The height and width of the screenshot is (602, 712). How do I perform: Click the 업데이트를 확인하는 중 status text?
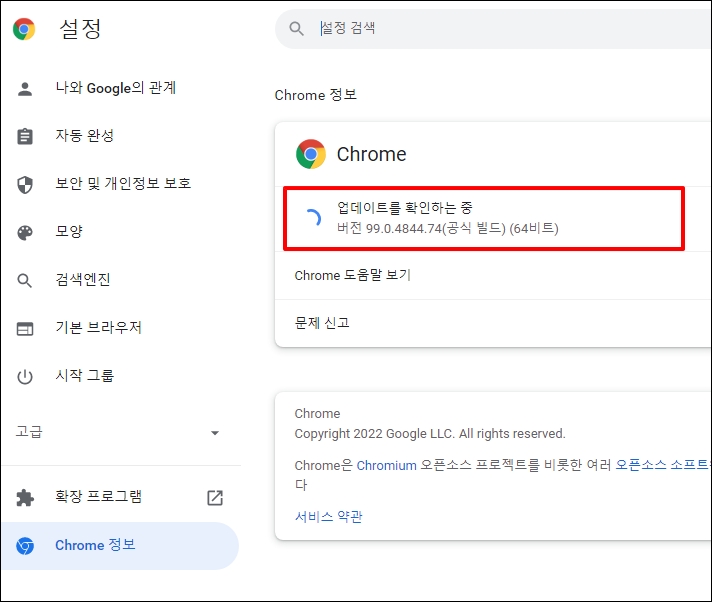405,208
